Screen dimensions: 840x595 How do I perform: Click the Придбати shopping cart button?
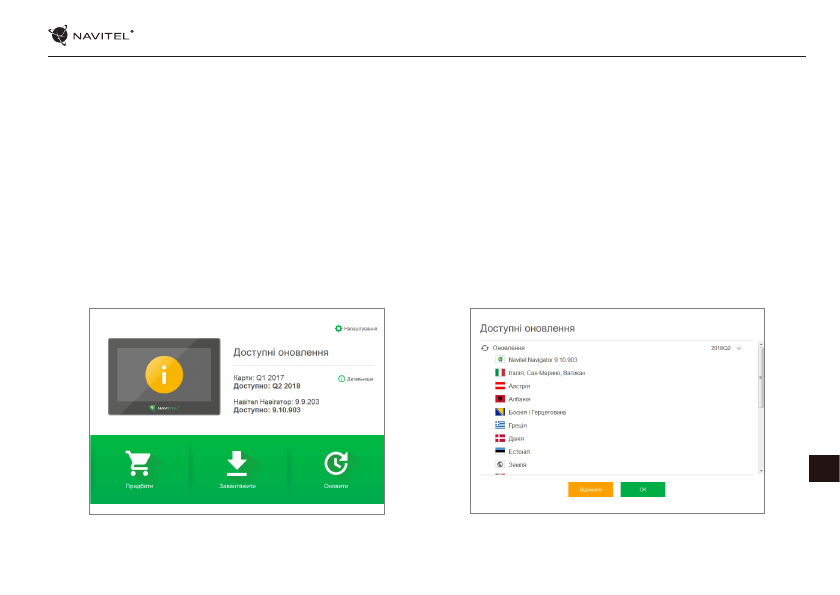point(139,470)
